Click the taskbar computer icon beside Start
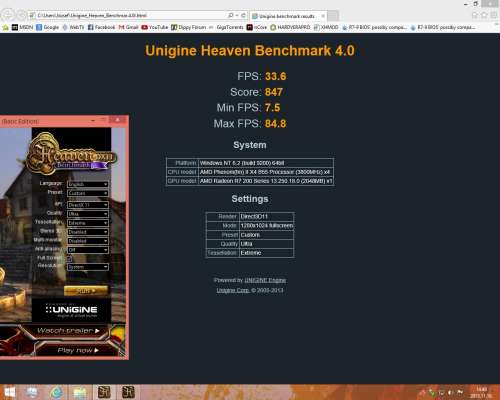Viewport: 500px width, 400px height. coord(32,392)
